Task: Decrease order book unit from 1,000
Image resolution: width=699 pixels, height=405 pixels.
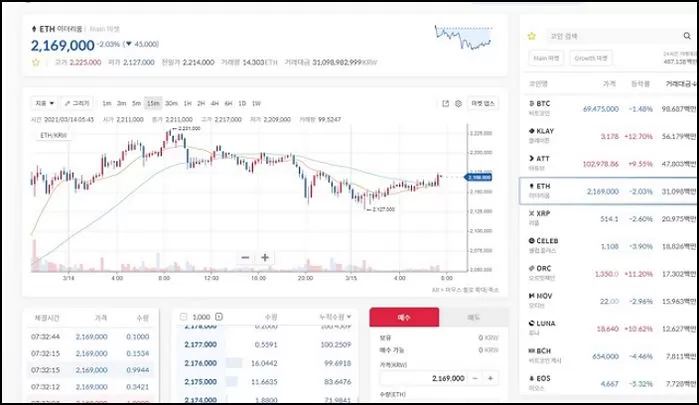Action: pos(183,317)
